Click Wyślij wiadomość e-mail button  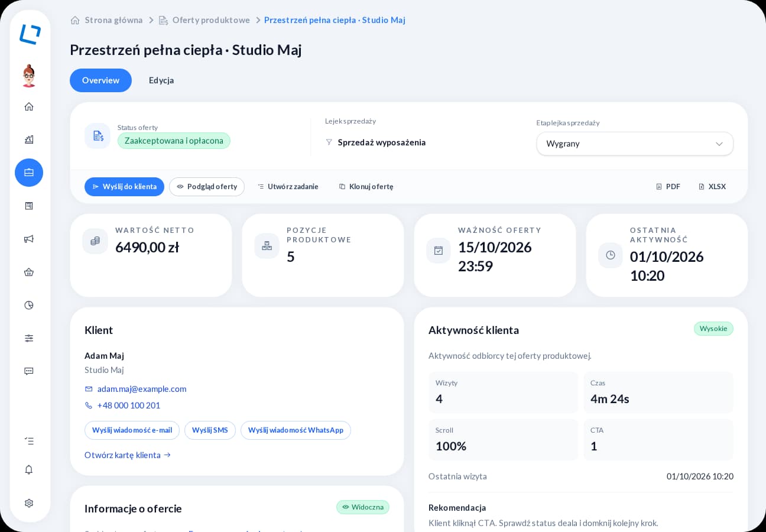pyautogui.click(x=132, y=430)
